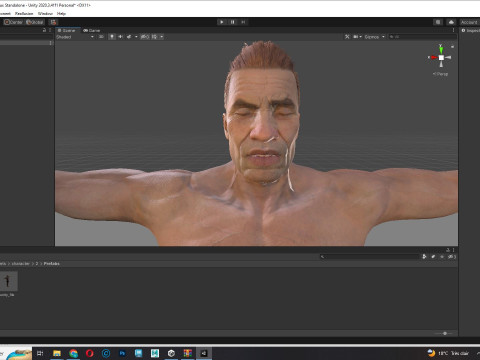The height and width of the screenshot is (360, 480).
Task: Switch to the Game tab
Action: pos(92,30)
